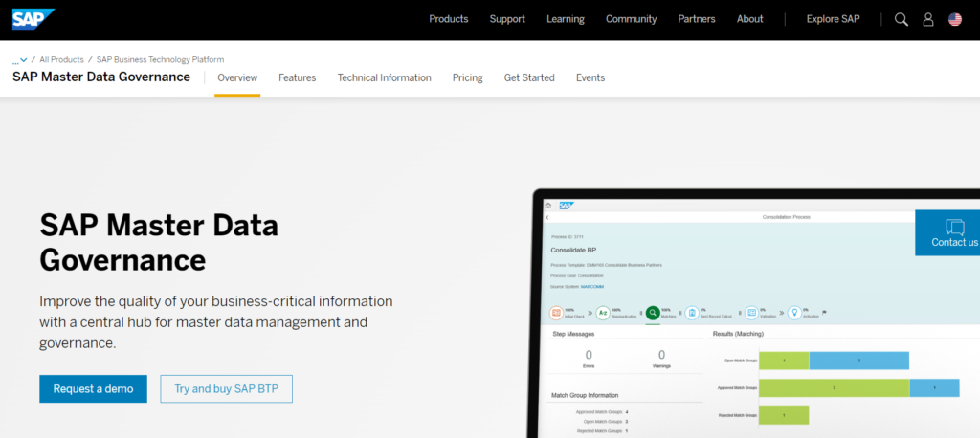980x438 pixels.
Task: Click the 'Consolidation Process' page title in screenshot
Action: click(x=787, y=217)
